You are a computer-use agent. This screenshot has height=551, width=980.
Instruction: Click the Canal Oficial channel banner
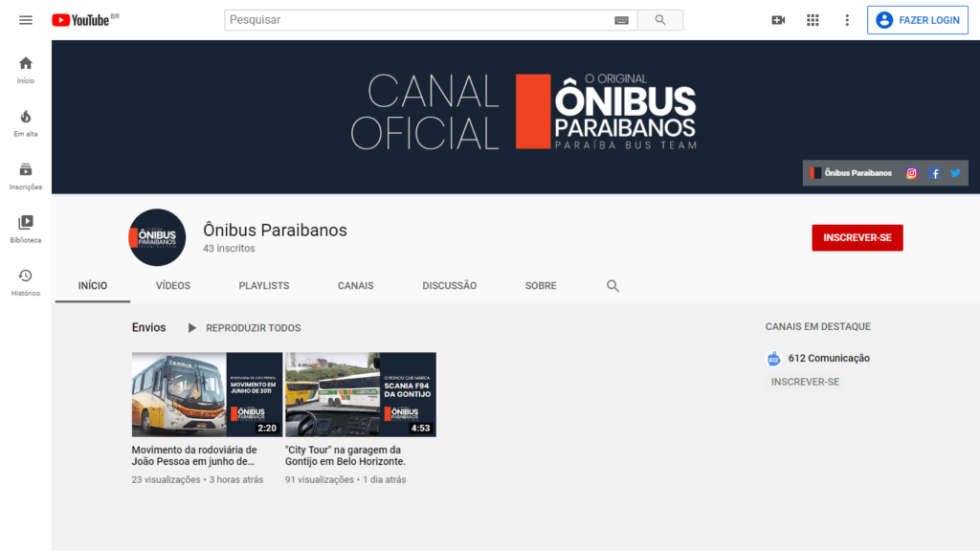(x=516, y=117)
